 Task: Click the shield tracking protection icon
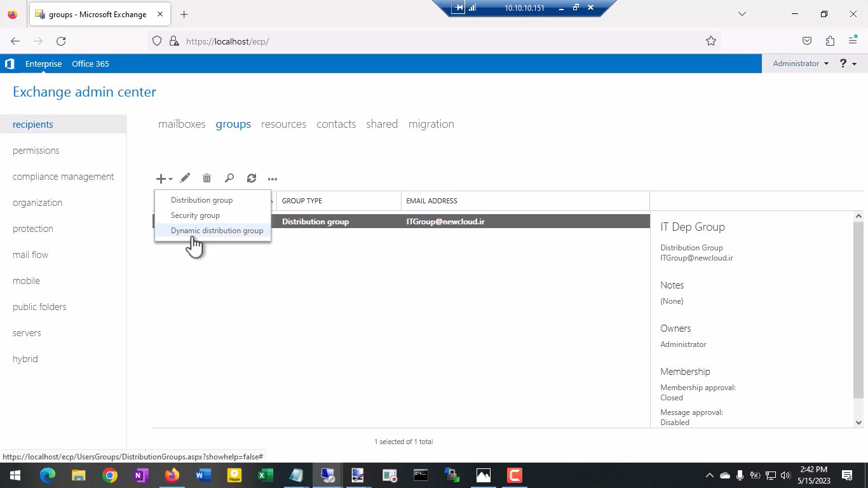click(x=157, y=41)
